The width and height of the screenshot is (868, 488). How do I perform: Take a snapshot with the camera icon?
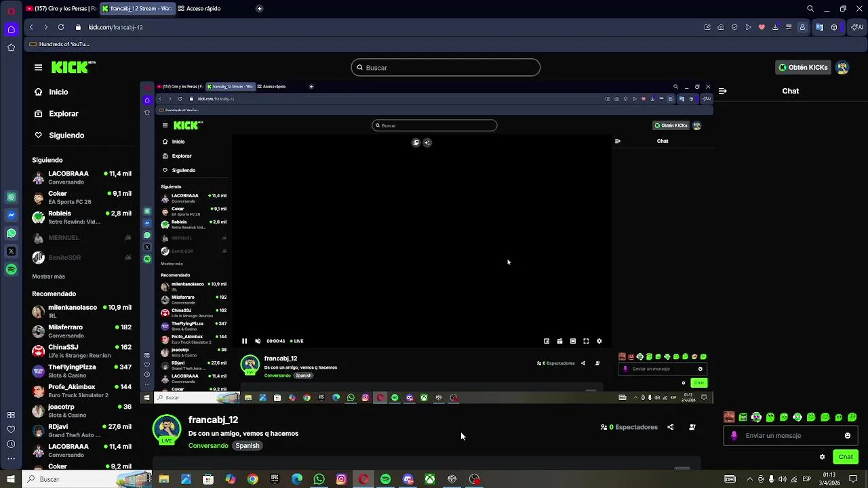click(721, 27)
